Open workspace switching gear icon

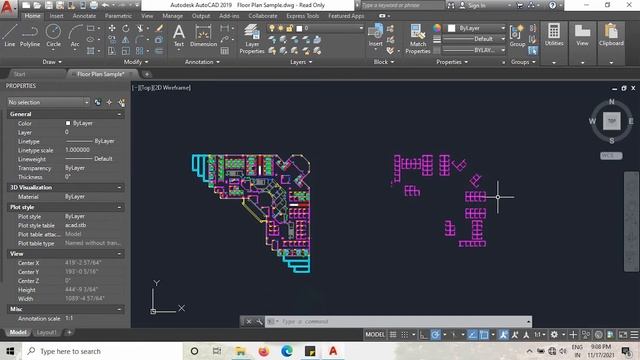pyautogui.click(x=554, y=335)
